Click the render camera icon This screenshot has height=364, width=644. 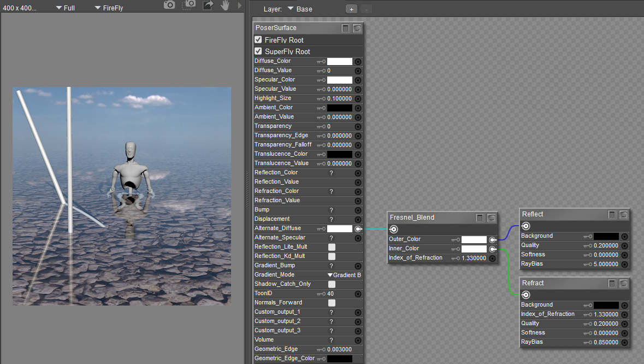[x=170, y=5]
